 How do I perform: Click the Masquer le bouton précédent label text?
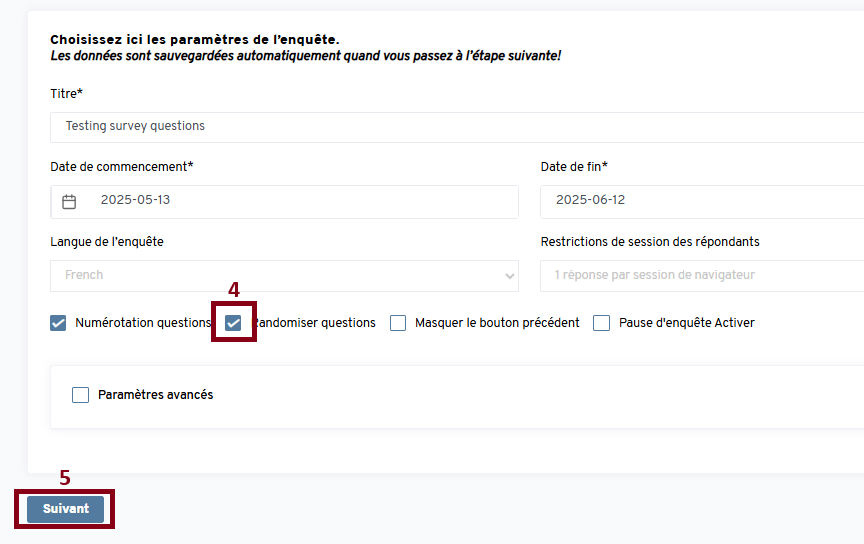[x=497, y=323]
